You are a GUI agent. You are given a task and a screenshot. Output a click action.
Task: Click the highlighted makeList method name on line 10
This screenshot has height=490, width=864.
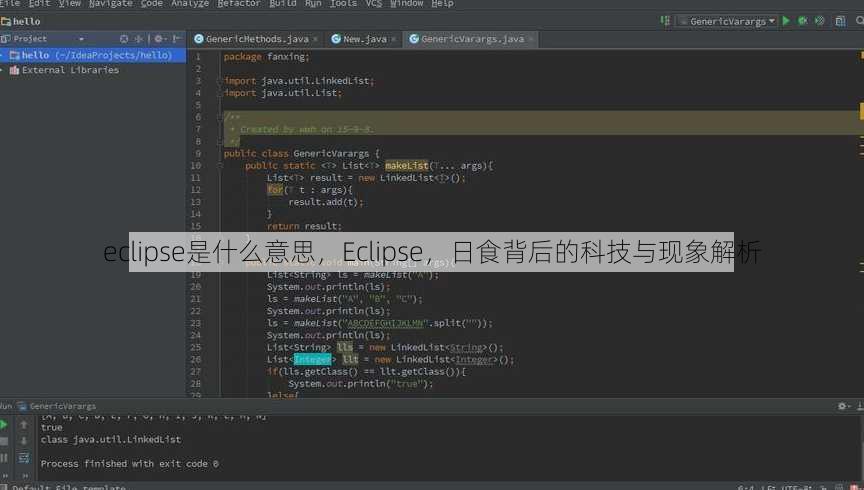coord(407,165)
